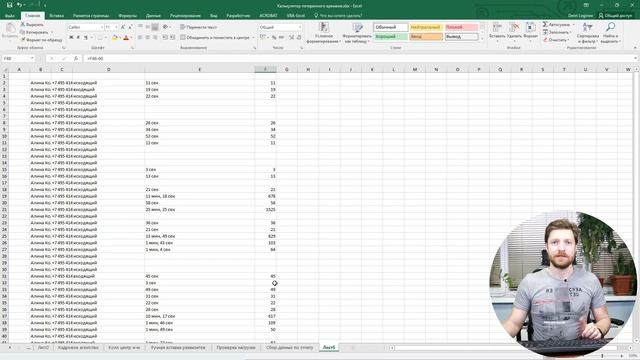Align text to middle
The width and height of the screenshot is (640, 360).
coord(147,27)
